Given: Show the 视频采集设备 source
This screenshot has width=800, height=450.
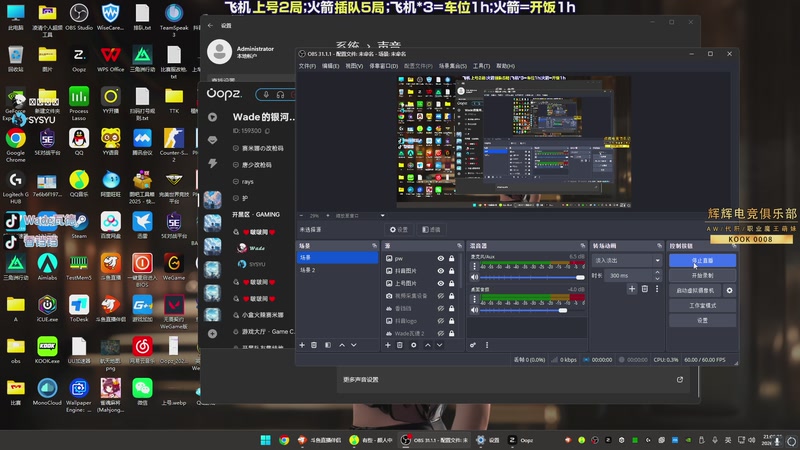Looking at the screenshot, I should (441, 296).
